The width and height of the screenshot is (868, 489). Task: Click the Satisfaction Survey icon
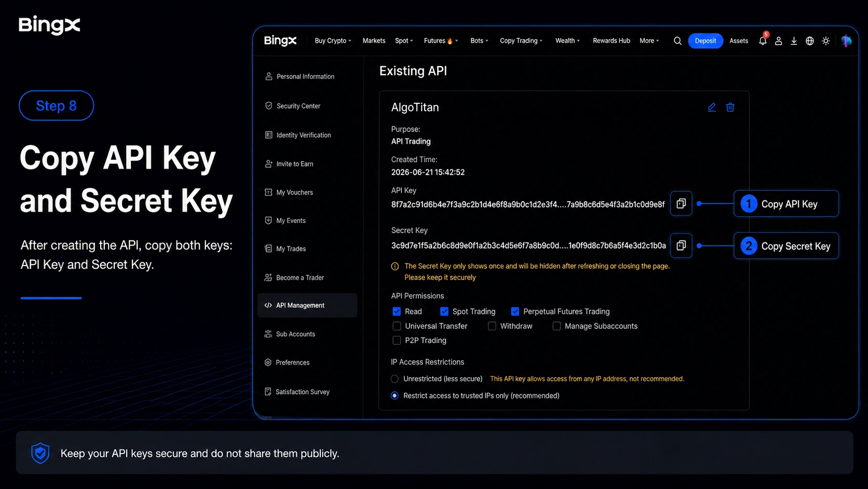[268, 391]
